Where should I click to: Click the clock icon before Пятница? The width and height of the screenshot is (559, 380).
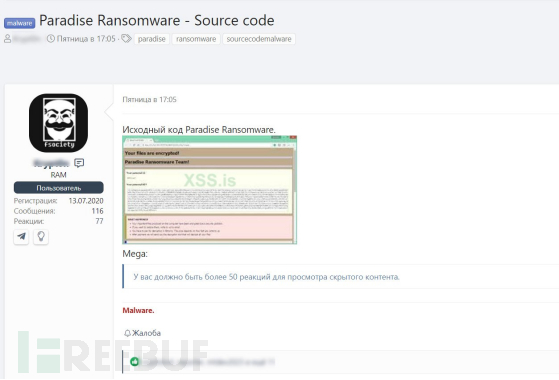pos(51,38)
